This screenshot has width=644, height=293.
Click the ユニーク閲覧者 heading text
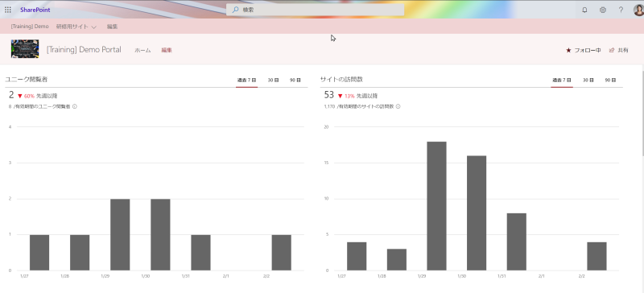click(x=27, y=80)
